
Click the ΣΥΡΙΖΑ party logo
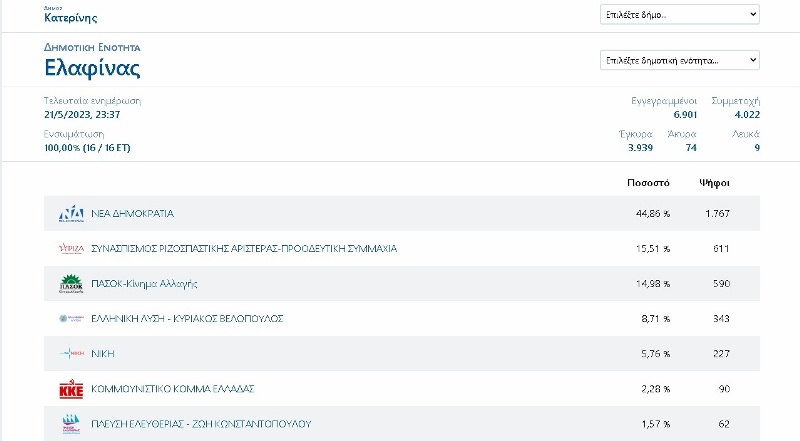71,249
